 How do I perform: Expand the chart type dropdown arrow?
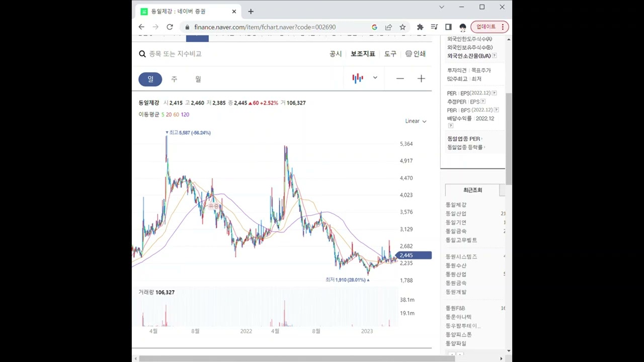(375, 78)
